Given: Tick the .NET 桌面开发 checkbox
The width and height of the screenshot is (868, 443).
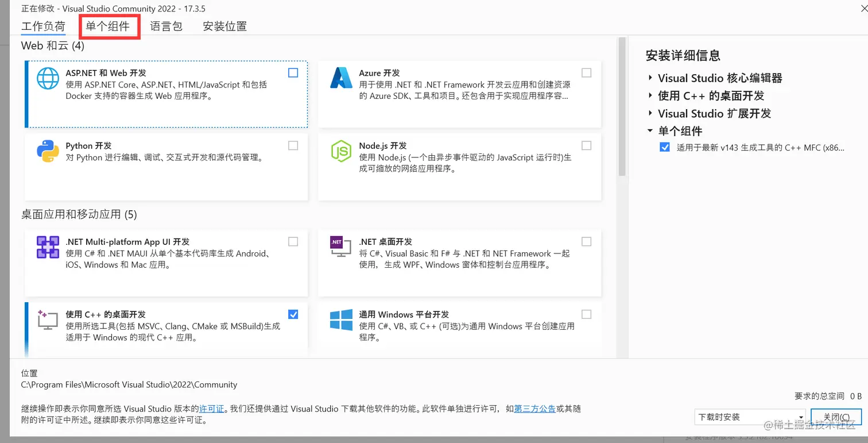Looking at the screenshot, I should point(586,242).
